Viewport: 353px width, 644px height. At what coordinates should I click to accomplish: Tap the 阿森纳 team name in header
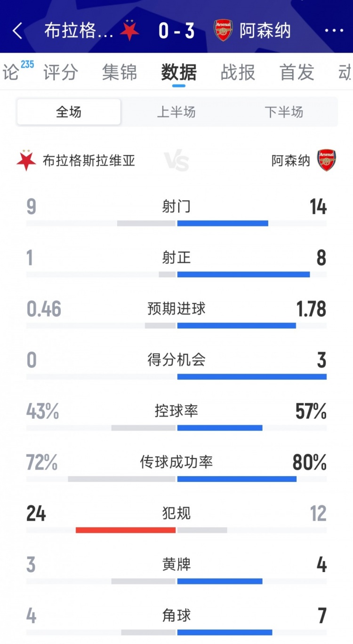[x=265, y=31]
